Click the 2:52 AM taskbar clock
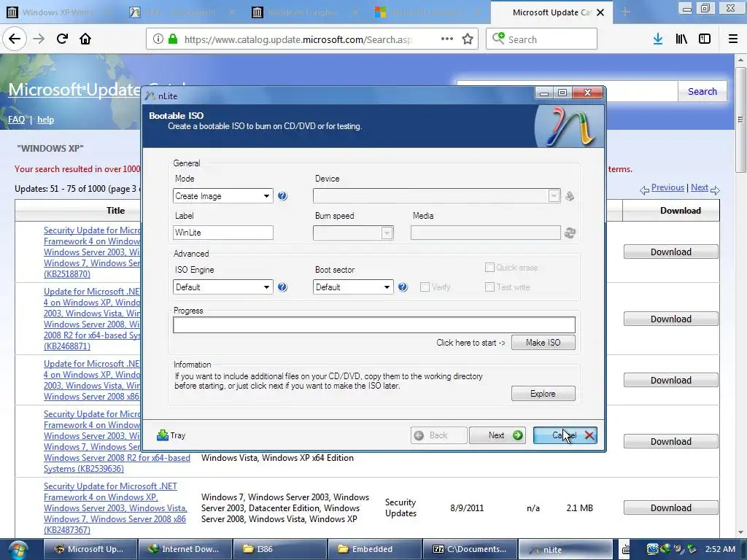The image size is (747, 560). coord(720,550)
